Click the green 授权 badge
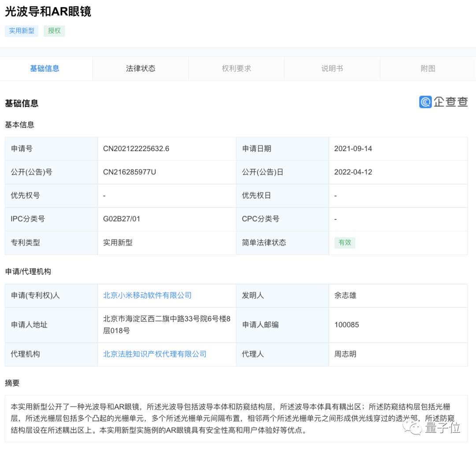Image resolution: width=476 pixels, height=449 pixels. [x=54, y=31]
